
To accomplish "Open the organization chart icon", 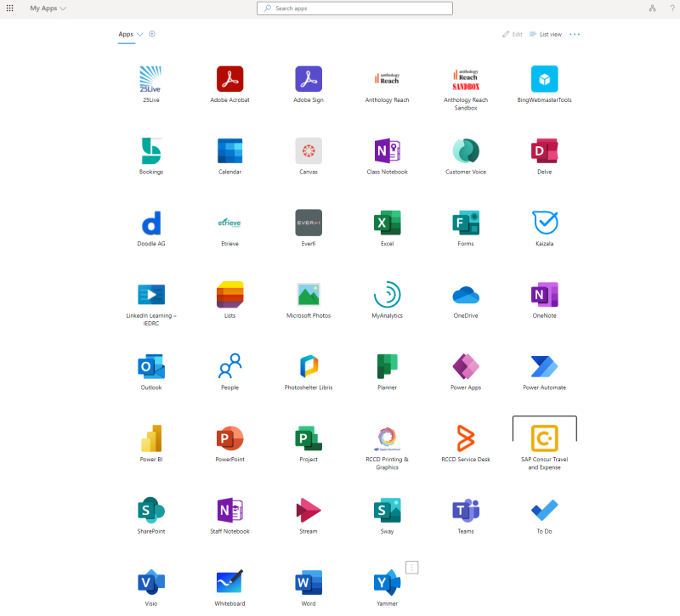I will pos(652,8).
